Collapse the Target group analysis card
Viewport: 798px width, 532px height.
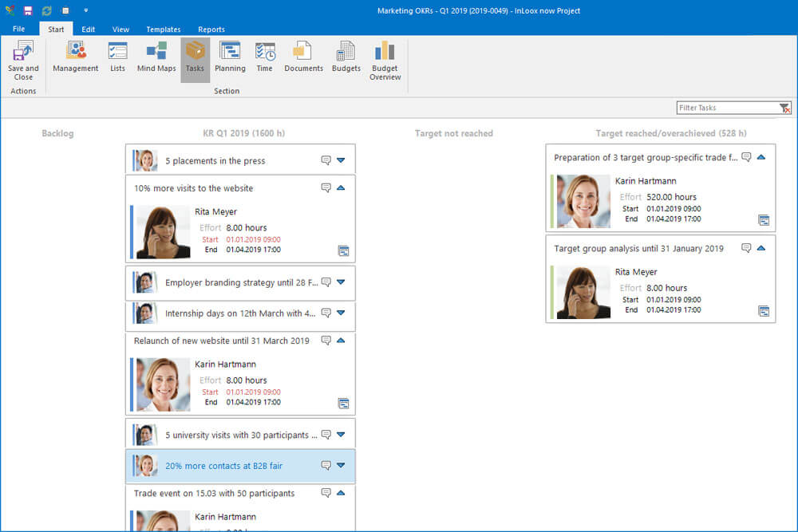[761, 248]
